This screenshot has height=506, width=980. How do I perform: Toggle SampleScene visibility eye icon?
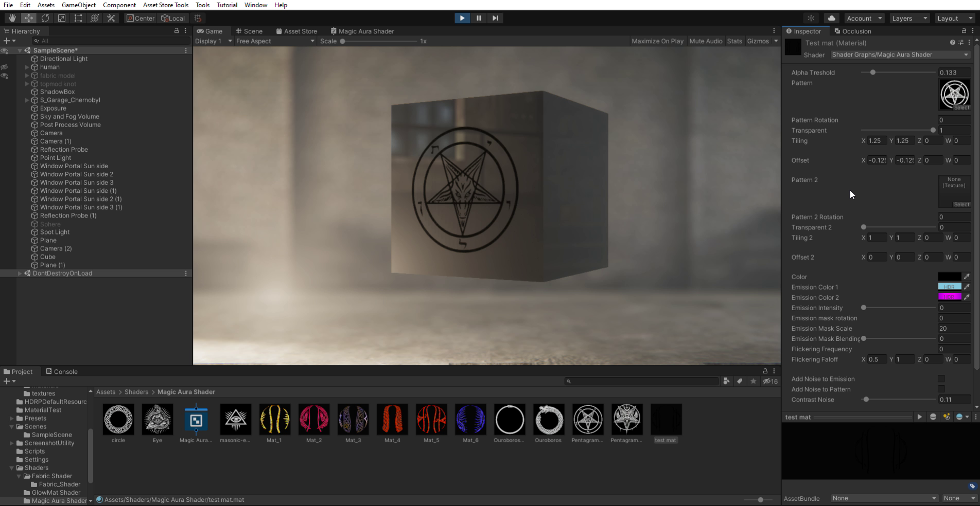click(4, 50)
